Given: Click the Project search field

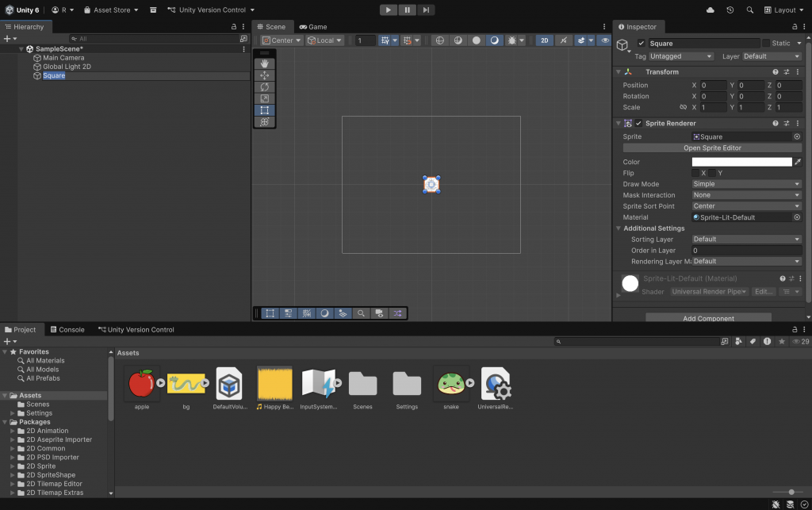Looking at the screenshot, I should [x=637, y=342].
